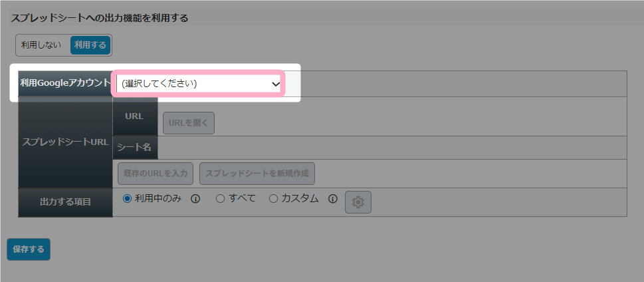Click the URL header cell
Viewport: 644px width, 282px height.
(135, 117)
